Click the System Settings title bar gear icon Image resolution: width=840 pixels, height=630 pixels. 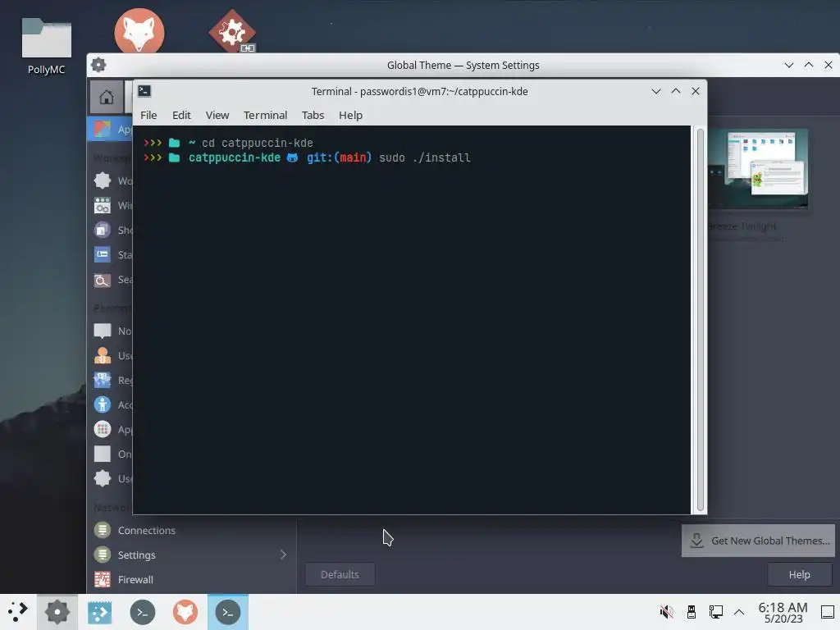[98, 66]
